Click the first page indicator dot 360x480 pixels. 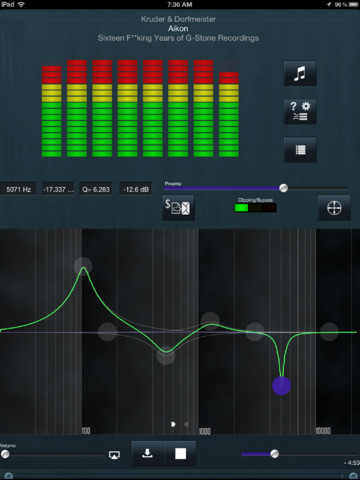coord(173,424)
